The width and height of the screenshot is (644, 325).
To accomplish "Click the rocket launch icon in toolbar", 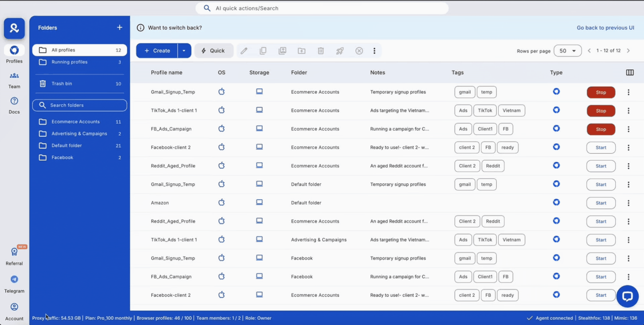I will click(x=340, y=51).
